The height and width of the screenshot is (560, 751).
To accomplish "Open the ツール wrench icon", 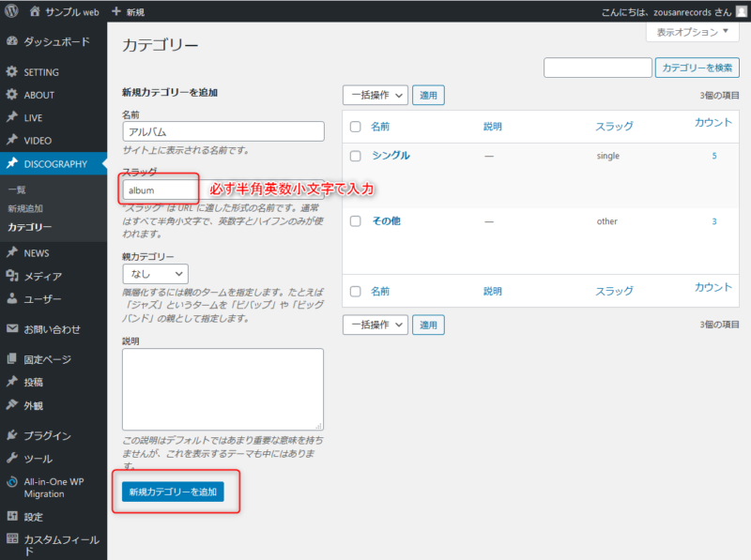I will click(11, 459).
